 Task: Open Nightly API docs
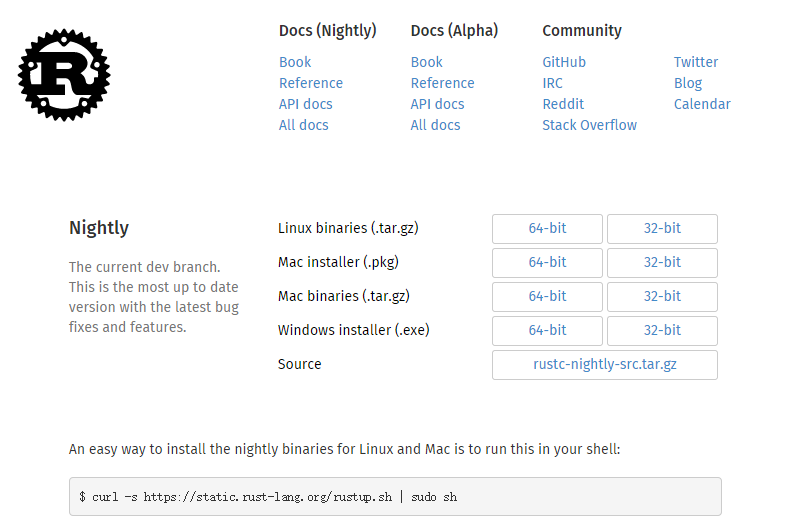[305, 104]
